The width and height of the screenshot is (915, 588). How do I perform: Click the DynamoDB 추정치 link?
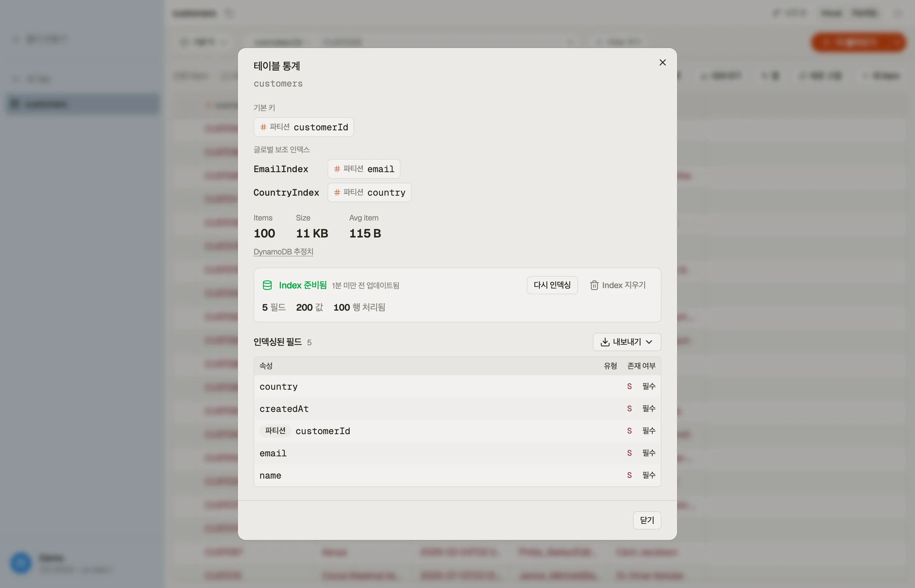283,252
